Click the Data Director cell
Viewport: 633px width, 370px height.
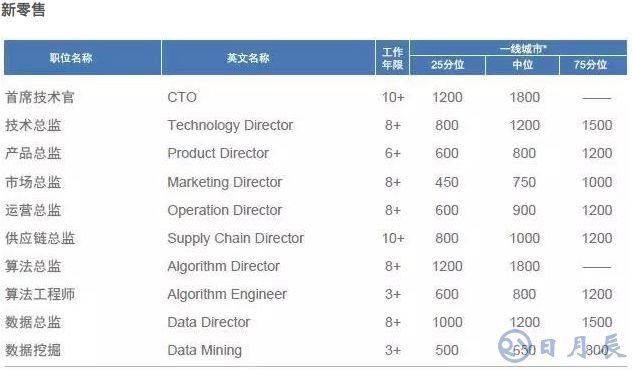click(x=209, y=322)
